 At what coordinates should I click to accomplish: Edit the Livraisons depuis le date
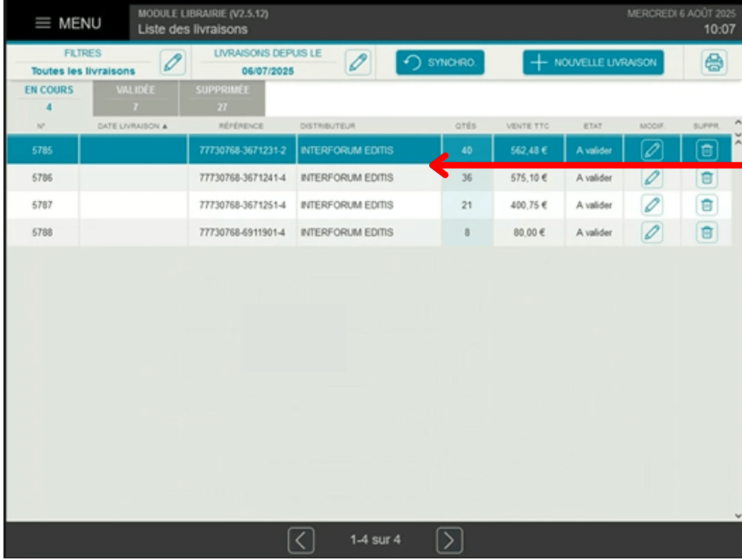pos(358,62)
